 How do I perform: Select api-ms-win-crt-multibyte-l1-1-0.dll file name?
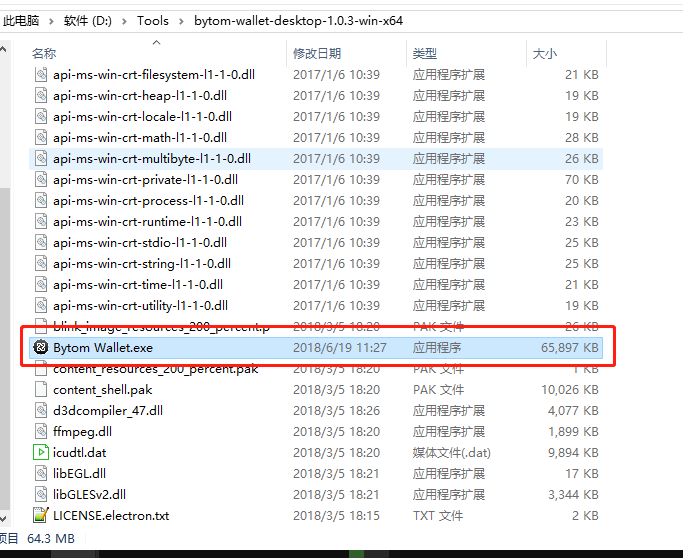pyautogui.click(x=152, y=158)
